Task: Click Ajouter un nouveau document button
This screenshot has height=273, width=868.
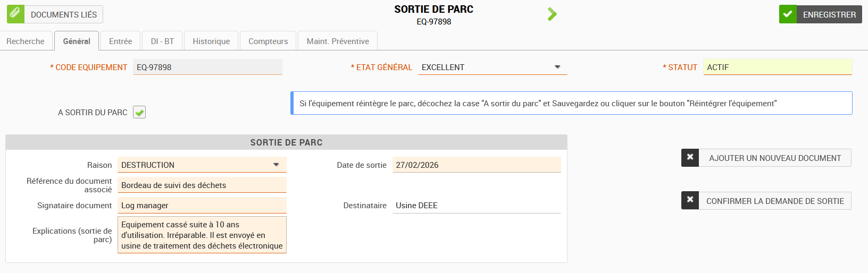Action: [775, 158]
